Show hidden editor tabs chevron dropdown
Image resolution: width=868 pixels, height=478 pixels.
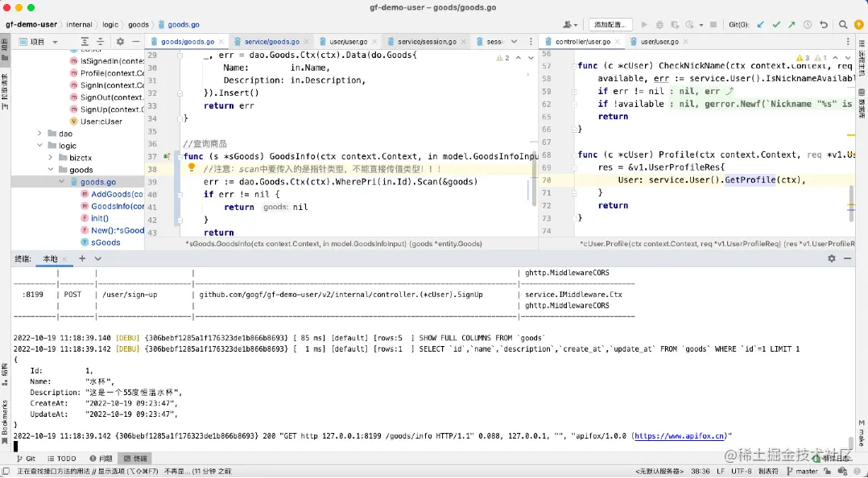515,42
